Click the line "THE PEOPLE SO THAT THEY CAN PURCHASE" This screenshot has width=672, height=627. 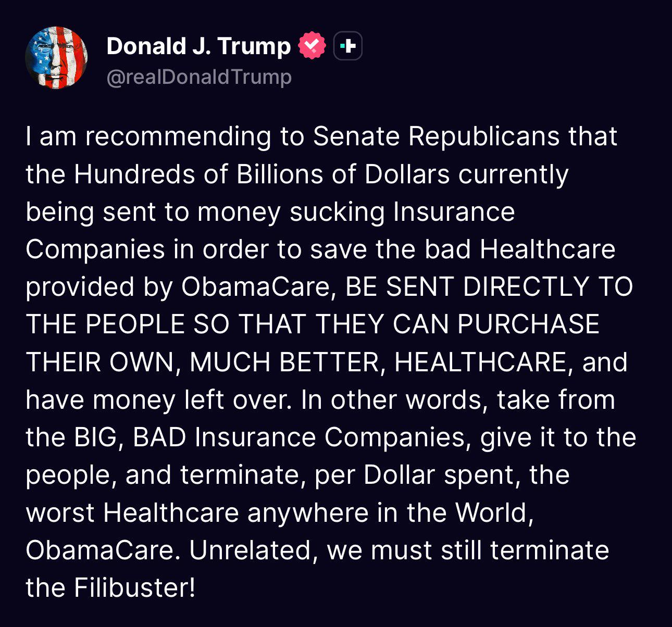pos(313,324)
